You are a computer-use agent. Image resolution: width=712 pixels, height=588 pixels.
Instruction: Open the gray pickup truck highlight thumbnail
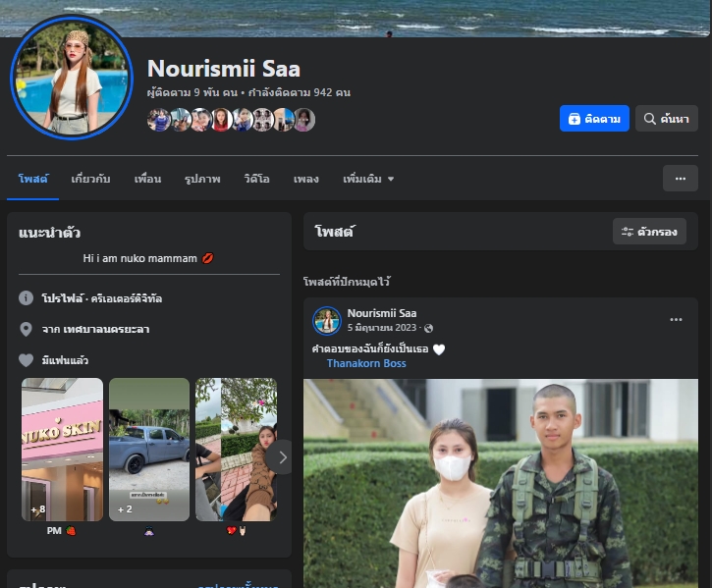149,450
